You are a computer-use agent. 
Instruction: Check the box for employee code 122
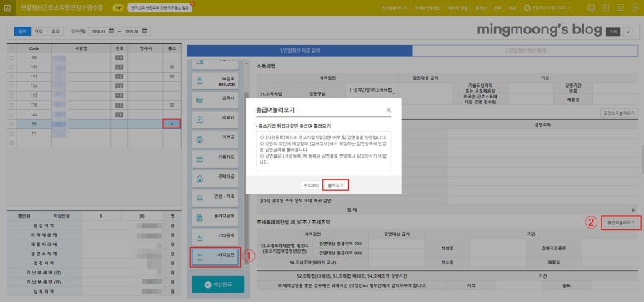11,114
